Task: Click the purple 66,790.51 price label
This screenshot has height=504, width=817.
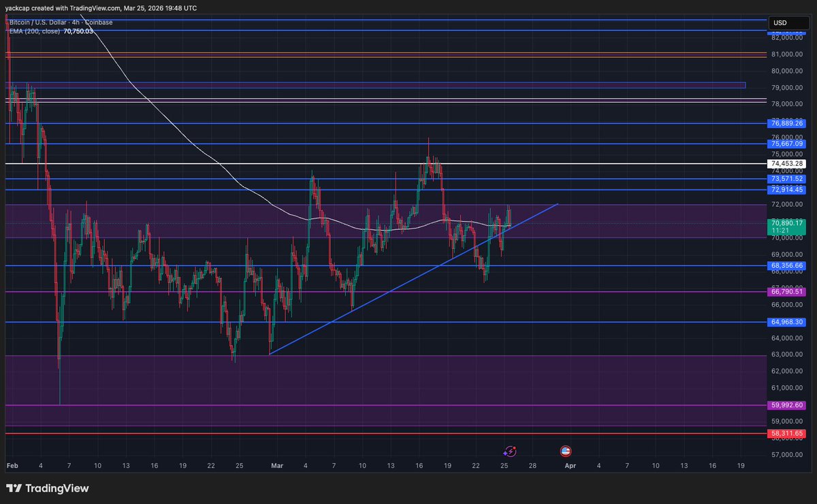Action: coord(786,292)
